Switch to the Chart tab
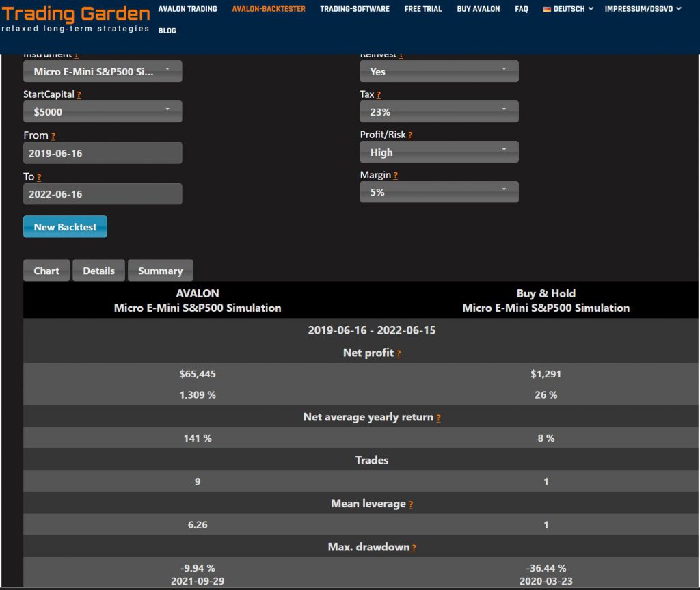 pyautogui.click(x=46, y=271)
